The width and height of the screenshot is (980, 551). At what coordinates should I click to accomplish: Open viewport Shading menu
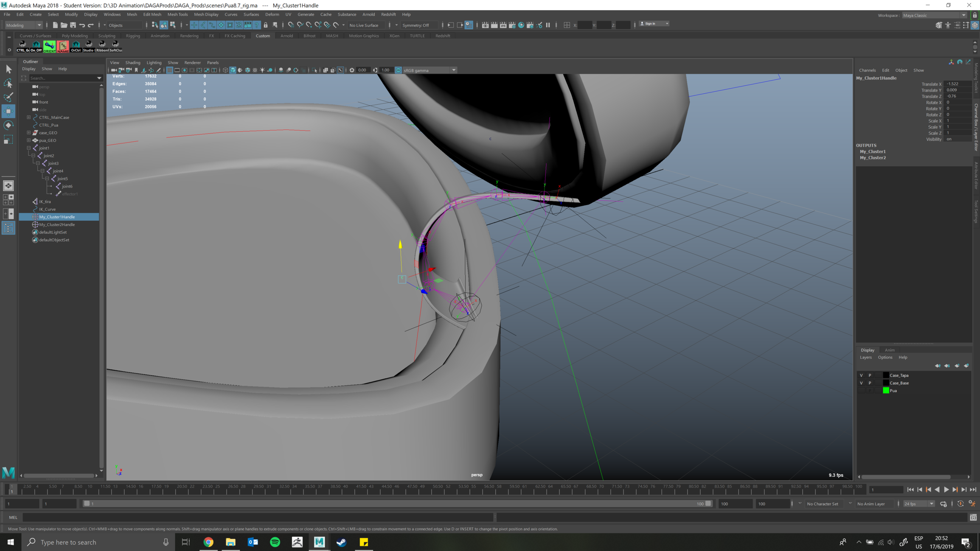click(132, 63)
